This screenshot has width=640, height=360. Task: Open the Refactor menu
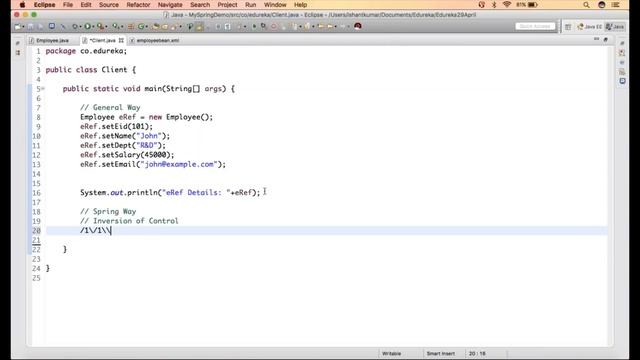(x=138, y=5)
